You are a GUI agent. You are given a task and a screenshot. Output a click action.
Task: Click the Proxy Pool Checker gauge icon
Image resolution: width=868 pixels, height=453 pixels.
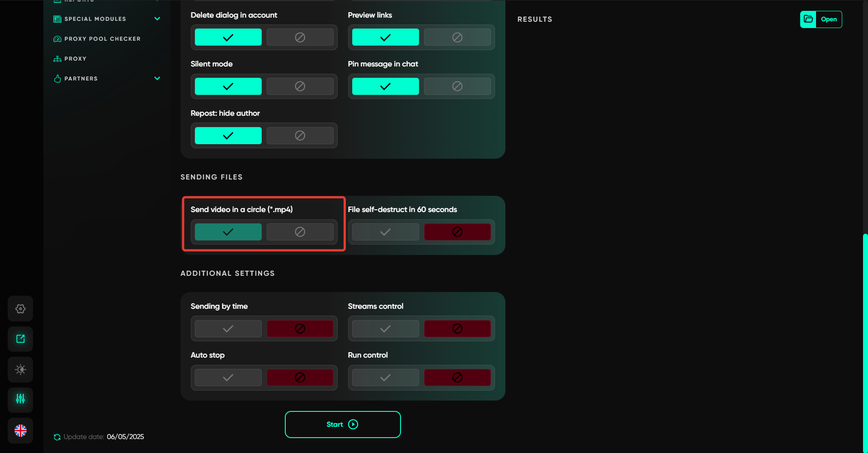click(57, 39)
